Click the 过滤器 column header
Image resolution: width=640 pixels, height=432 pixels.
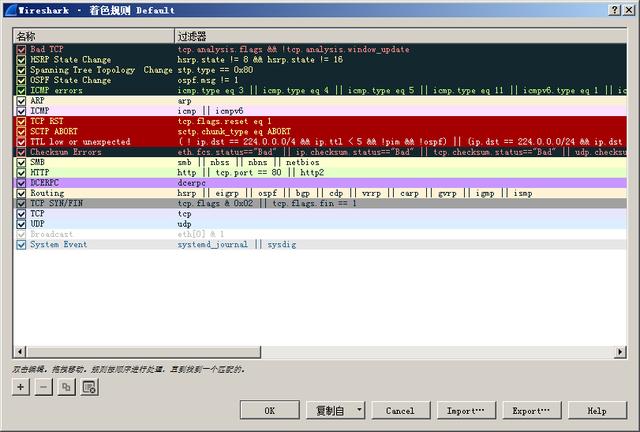tap(400, 36)
